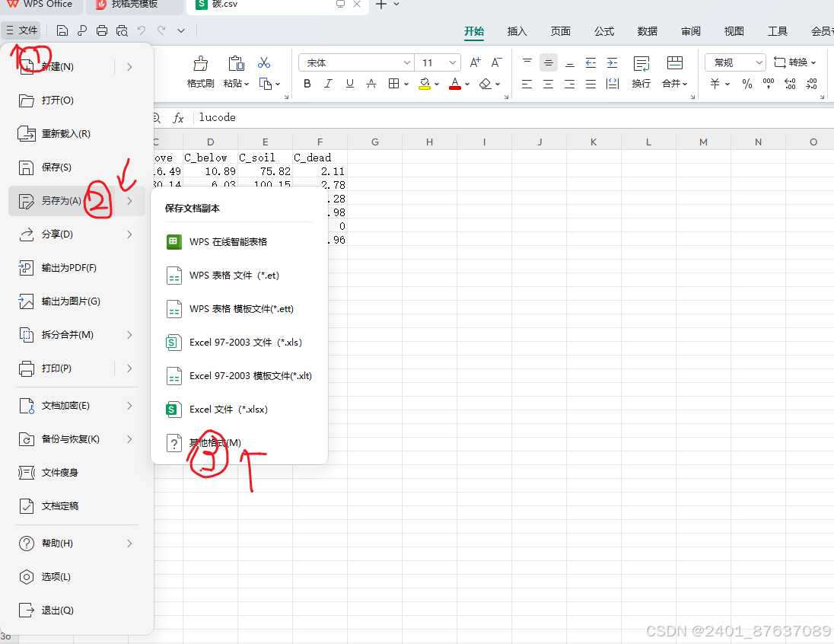
Task: Click the thousands separator icon
Action: pyautogui.click(x=769, y=84)
